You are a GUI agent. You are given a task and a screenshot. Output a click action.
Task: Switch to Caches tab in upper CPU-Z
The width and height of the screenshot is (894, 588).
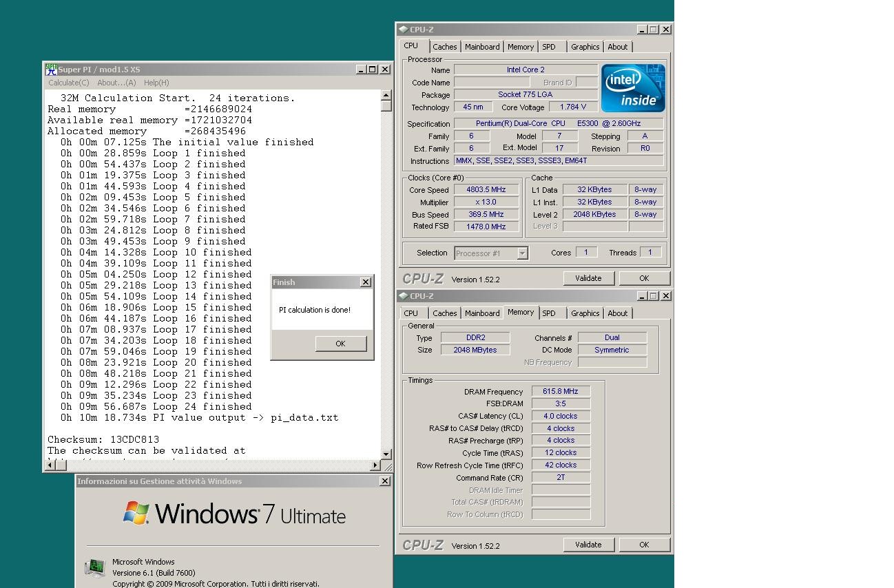[x=444, y=47]
